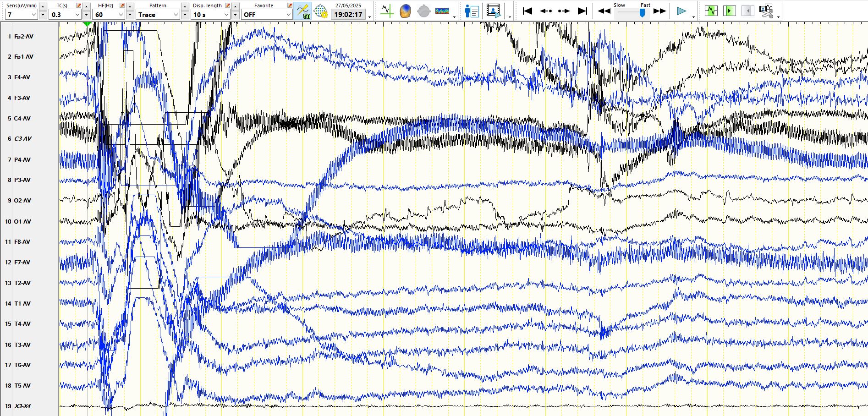Expand the toolbar overflow arrow beside the time display

pos(370,17)
